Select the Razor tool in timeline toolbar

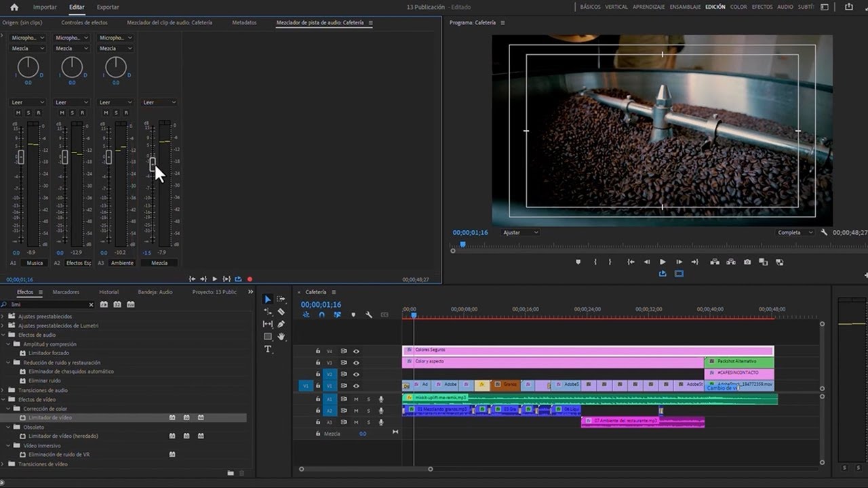281,312
